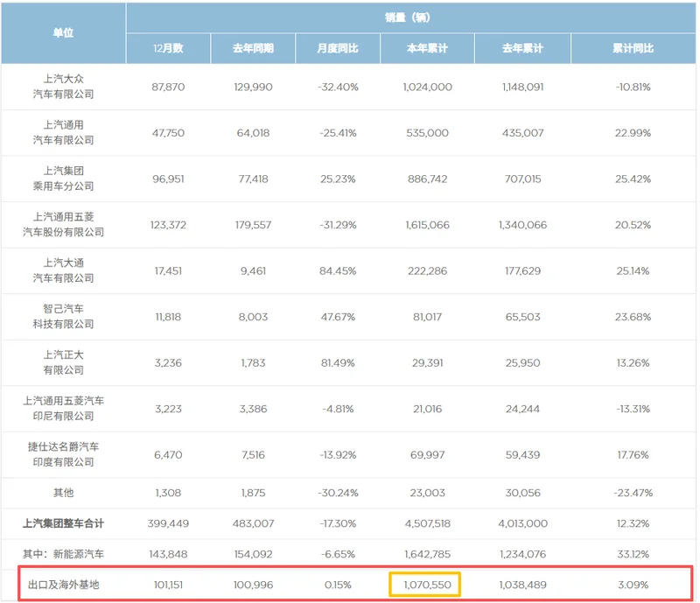This screenshot has width=700, height=603.
Task: Click the 上汽通用五菱汽车股份有限公司 row label
Action: (63, 225)
